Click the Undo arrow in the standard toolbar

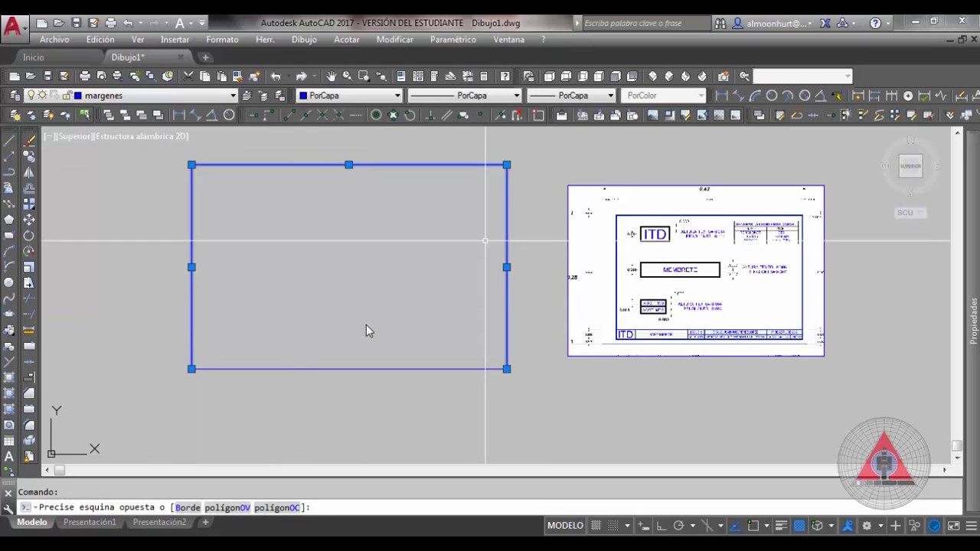[276, 76]
